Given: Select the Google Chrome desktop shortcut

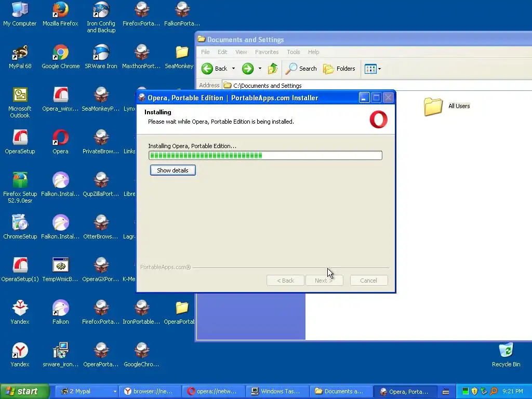Looking at the screenshot, I should (x=60, y=57).
